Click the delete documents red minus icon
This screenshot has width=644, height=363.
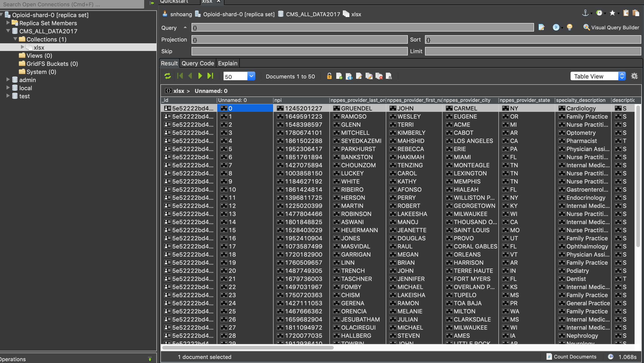pyautogui.click(x=379, y=76)
